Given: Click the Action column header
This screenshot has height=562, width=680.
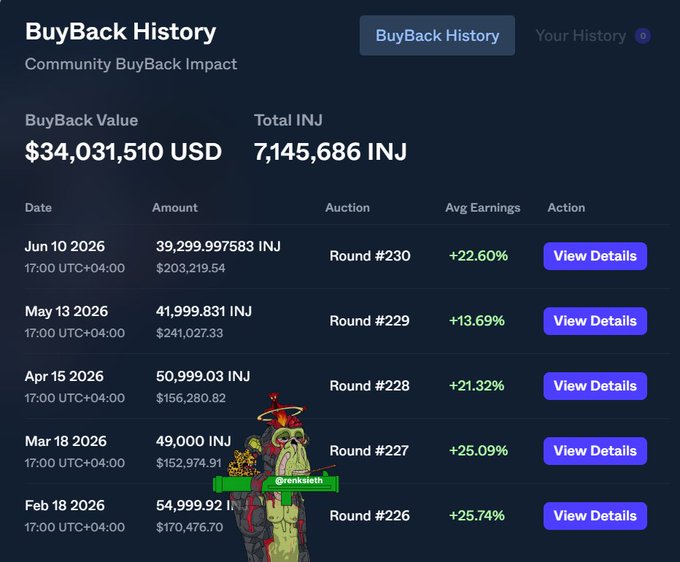Looking at the screenshot, I should click(x=566, y=208).
